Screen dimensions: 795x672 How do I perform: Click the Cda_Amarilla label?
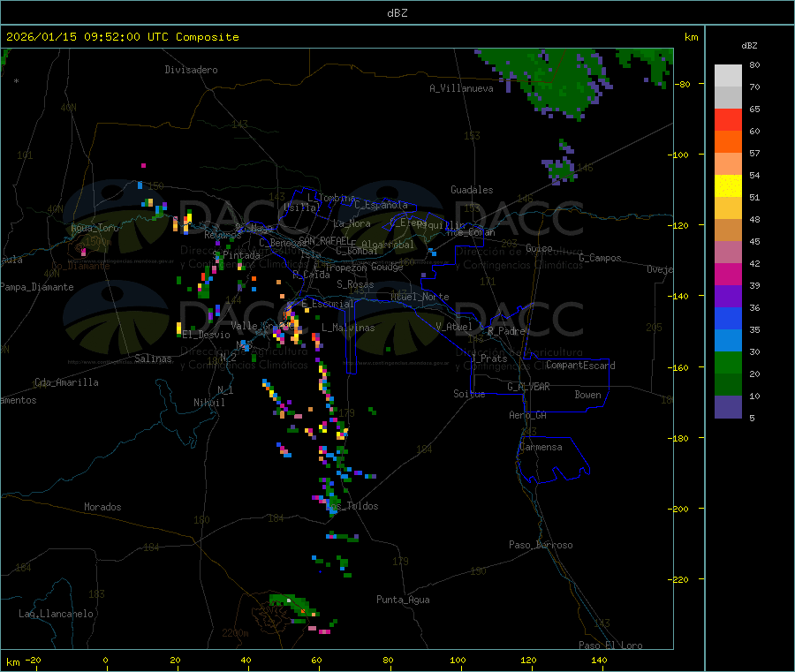tap(66, 382)
